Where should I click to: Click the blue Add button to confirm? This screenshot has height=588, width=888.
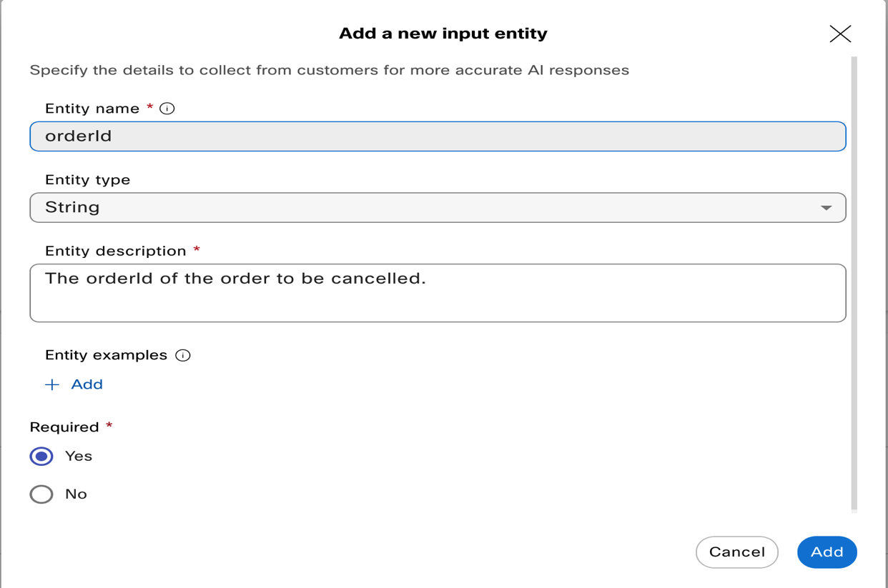(x=827, y=552)
